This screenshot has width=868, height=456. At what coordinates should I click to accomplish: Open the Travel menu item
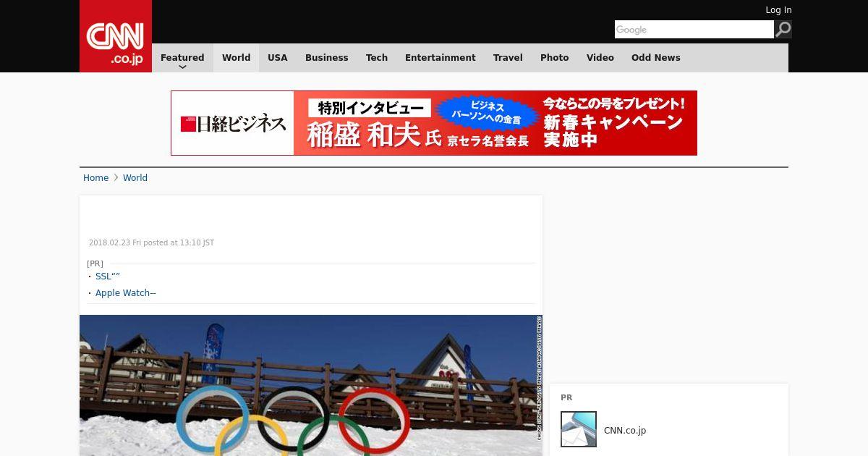508,58
